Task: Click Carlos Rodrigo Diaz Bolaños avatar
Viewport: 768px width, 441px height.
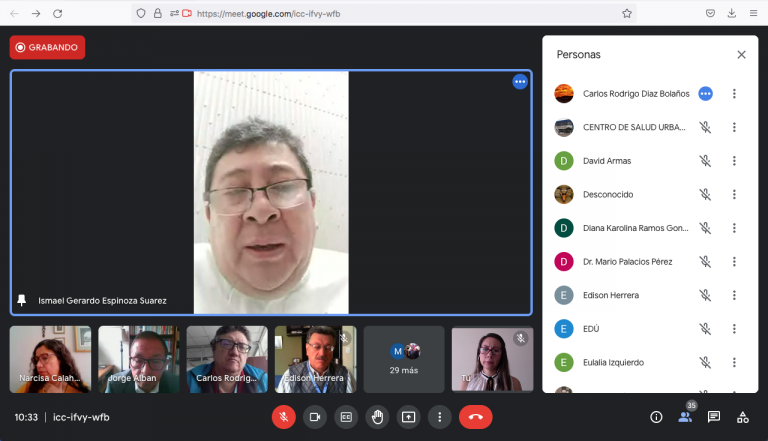Action: 564,94
